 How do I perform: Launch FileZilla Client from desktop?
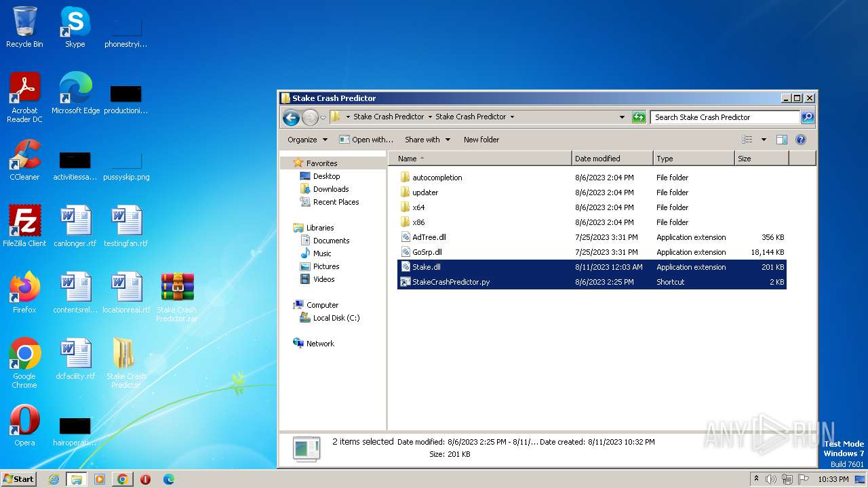tap(24, 226)
